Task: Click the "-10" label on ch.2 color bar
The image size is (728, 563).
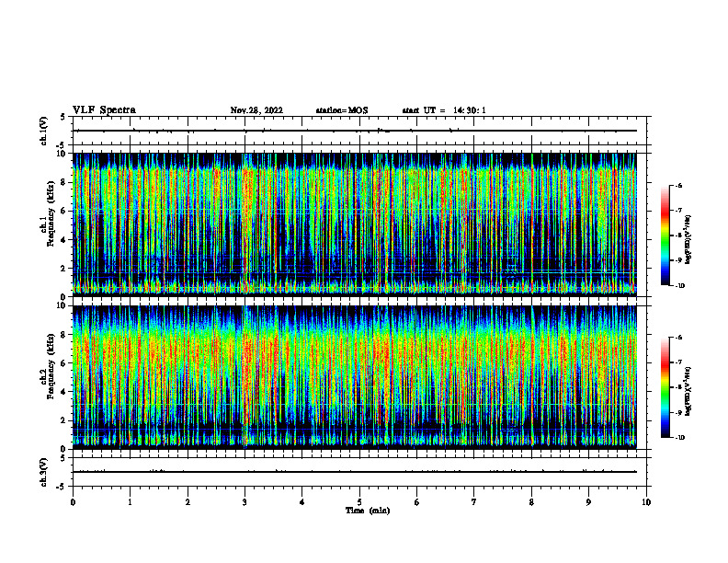Action: tap(679, 438)
